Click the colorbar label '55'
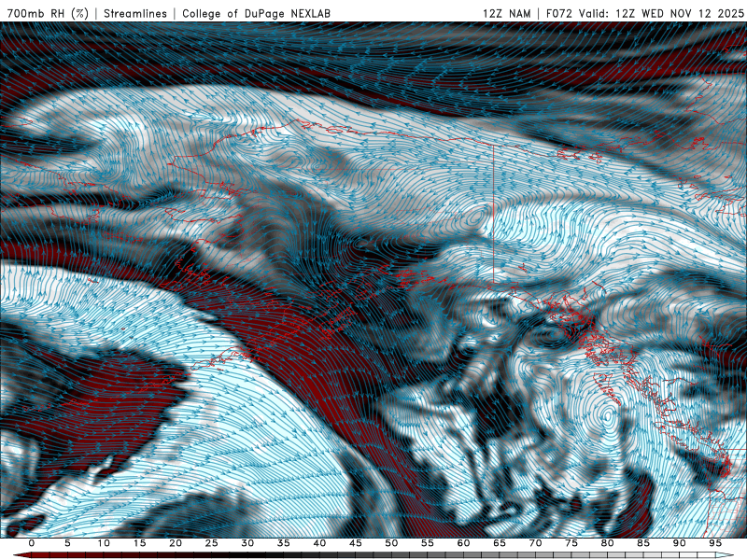 pyautogui.click(x=428, y=543)
